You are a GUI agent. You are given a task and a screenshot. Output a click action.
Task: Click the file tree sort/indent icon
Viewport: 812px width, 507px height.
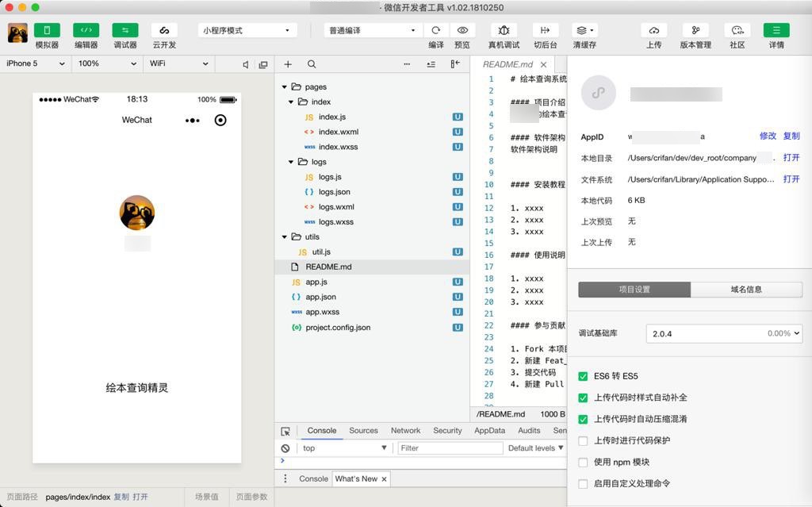coord(431,64)
